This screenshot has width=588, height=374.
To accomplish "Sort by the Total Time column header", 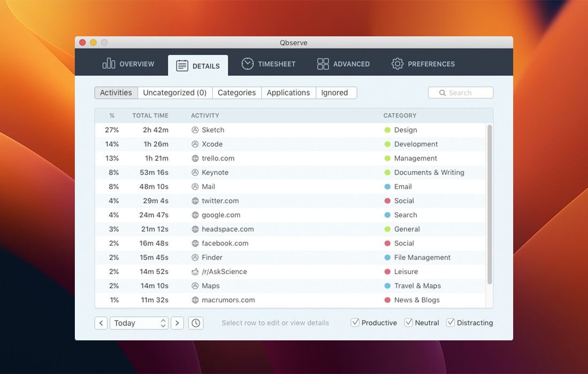I will point(150,115).
